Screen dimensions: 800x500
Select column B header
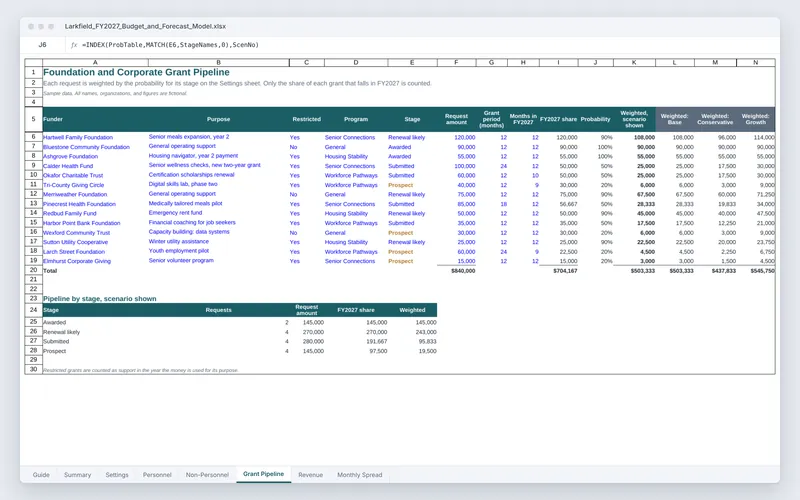pyautogui.click(x=218, y=62)
